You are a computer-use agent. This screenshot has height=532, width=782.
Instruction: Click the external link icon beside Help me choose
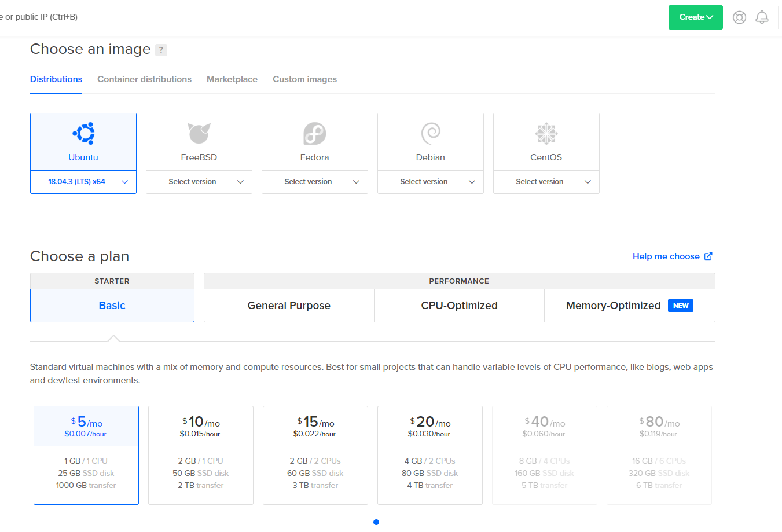tap(708, 256)
